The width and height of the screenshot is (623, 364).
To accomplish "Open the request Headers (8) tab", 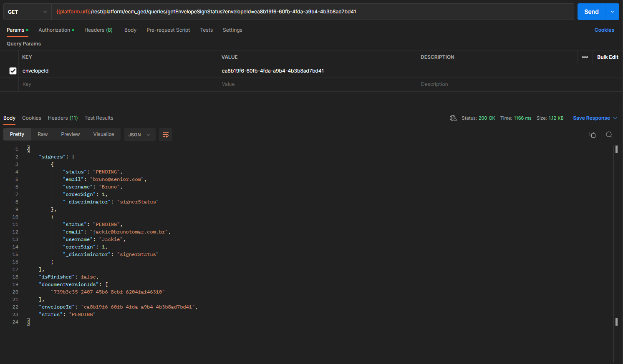I will (98, 30).
